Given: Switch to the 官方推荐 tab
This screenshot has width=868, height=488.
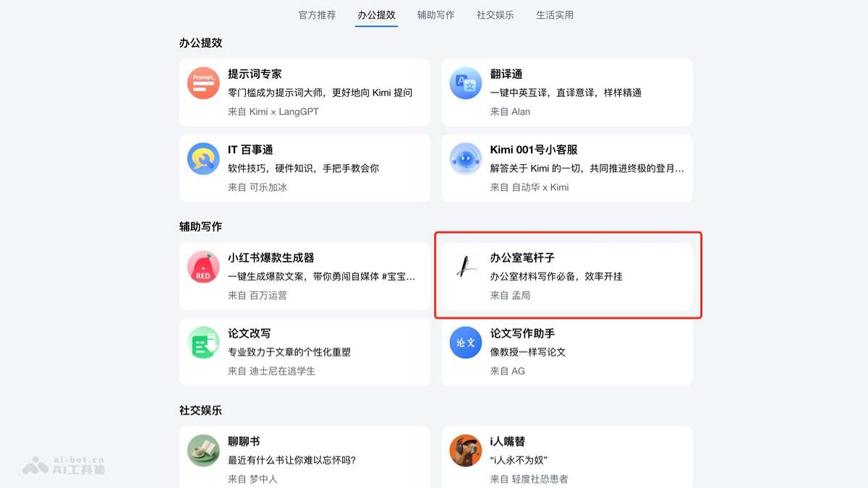Looking at the screenshot, I should coord(316,14).
